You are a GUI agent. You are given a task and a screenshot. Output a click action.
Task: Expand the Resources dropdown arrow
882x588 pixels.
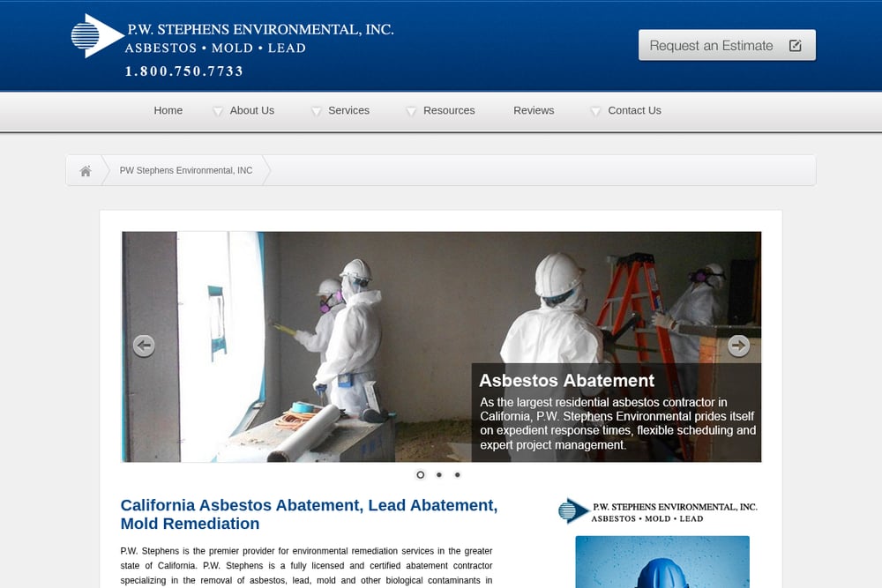coord(411,111)
